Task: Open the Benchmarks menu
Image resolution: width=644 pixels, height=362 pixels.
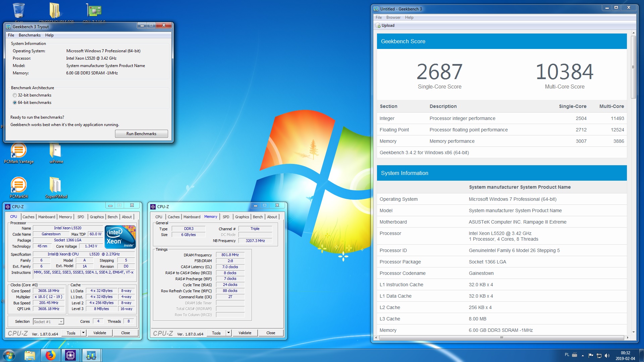Action: [30, 35]
